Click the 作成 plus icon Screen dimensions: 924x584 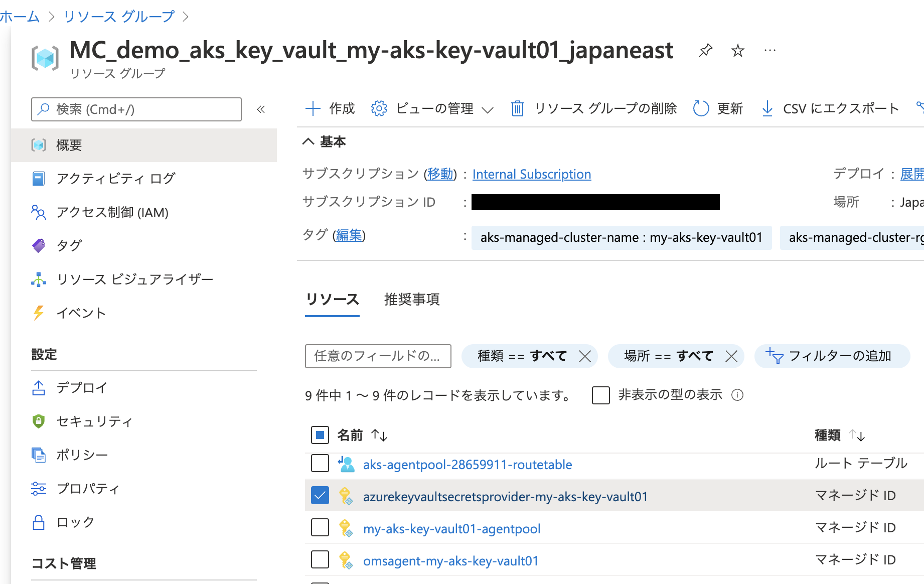[313, 108]
